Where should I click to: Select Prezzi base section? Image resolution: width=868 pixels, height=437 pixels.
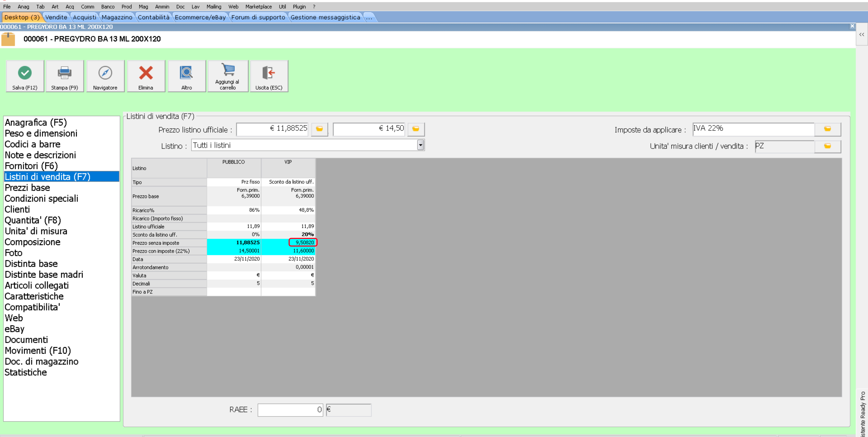[x=62, y=188]
